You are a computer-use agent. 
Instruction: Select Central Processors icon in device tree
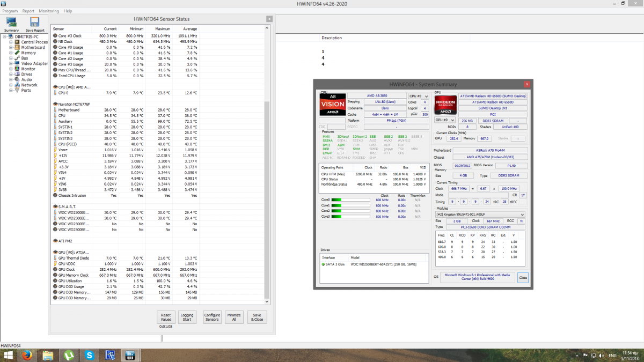(x=17, y=42)
